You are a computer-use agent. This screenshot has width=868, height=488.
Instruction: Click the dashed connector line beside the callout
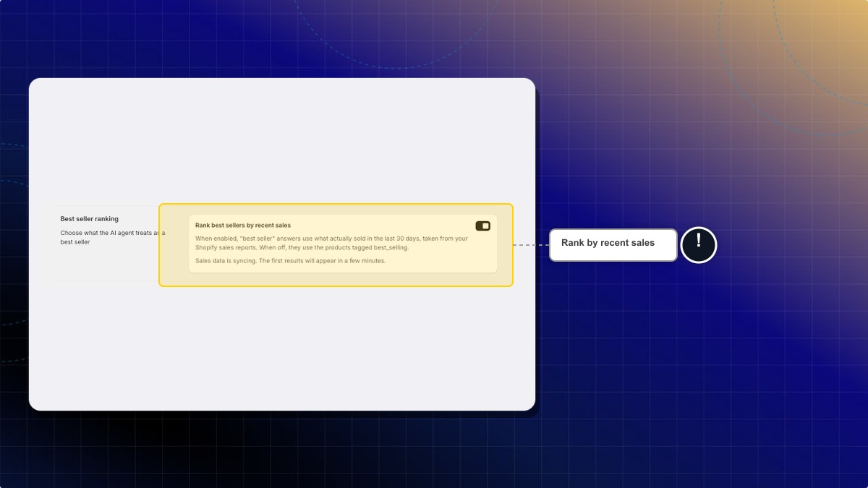tap(531, 245)
